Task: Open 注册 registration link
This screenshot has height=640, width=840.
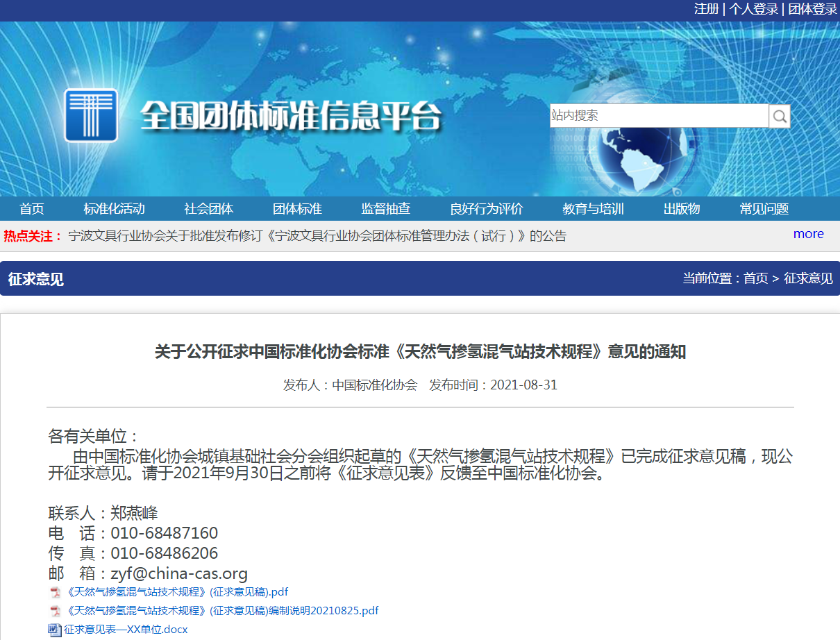Action: point(707,9)
